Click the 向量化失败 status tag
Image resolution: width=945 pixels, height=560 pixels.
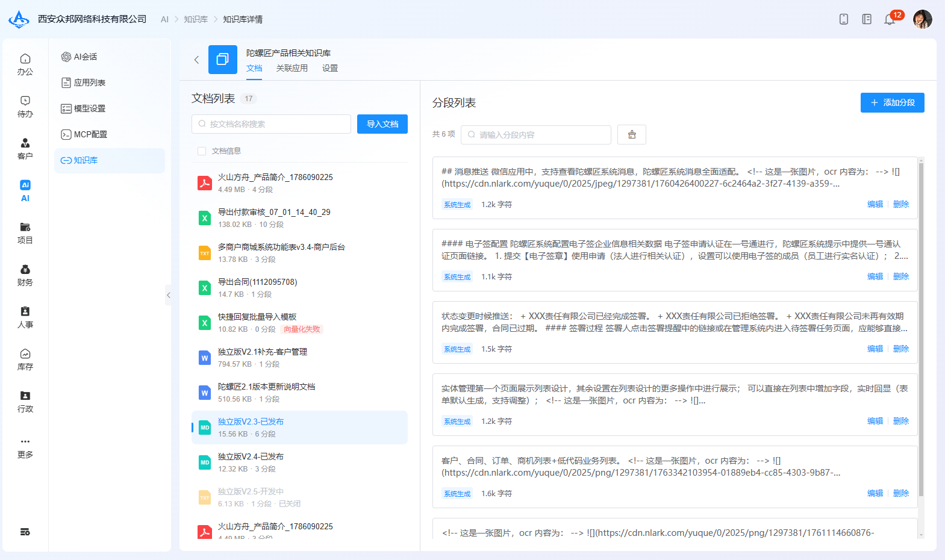pos(302,329)
